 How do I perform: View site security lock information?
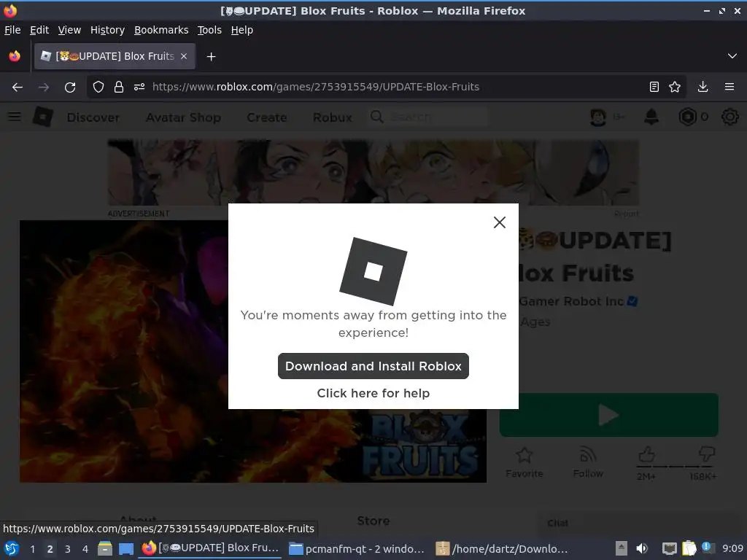(x=119, y=87)
